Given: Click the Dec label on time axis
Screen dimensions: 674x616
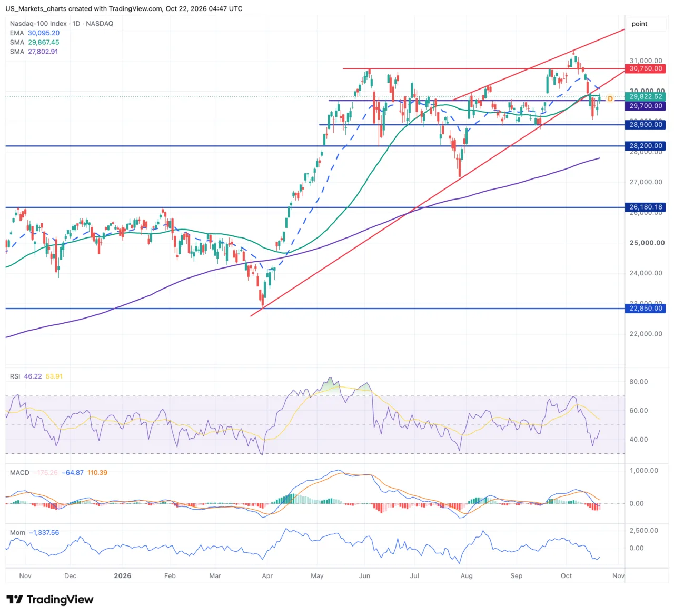Looking at the screenshot, I should (x=71, y=576).
